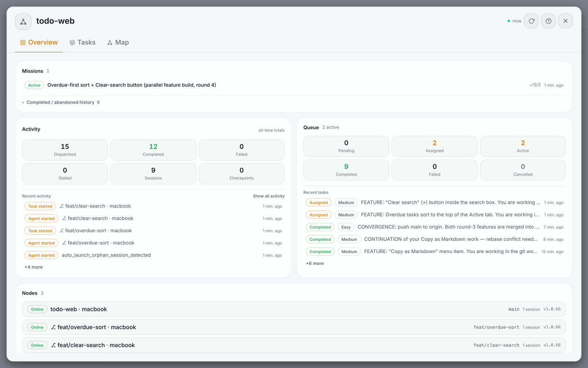The width and height of the screenshot is (588, 368).
Task: Open the CONTINUATION Copy as Markdown task
Action: pos(434,239)
